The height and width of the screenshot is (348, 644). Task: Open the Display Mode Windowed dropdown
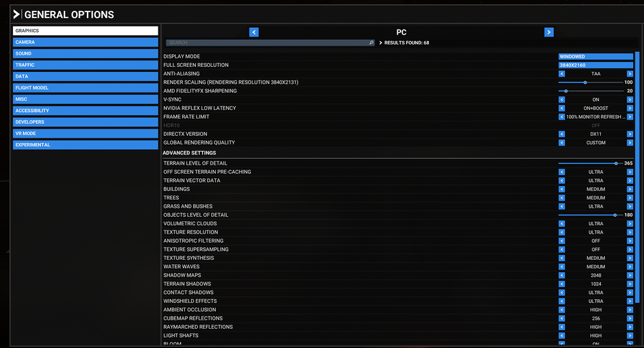[x=595, y=57]
